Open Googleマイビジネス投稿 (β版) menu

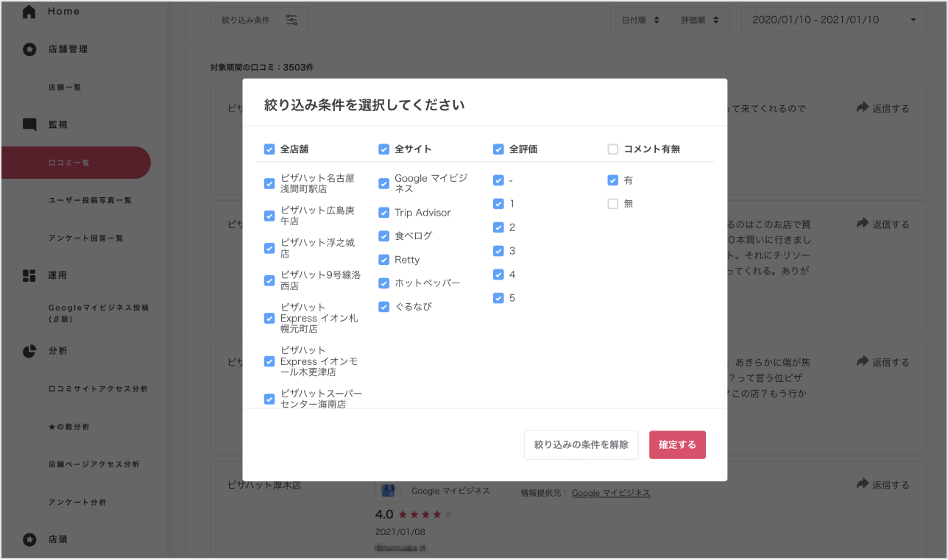pos(98,313)
